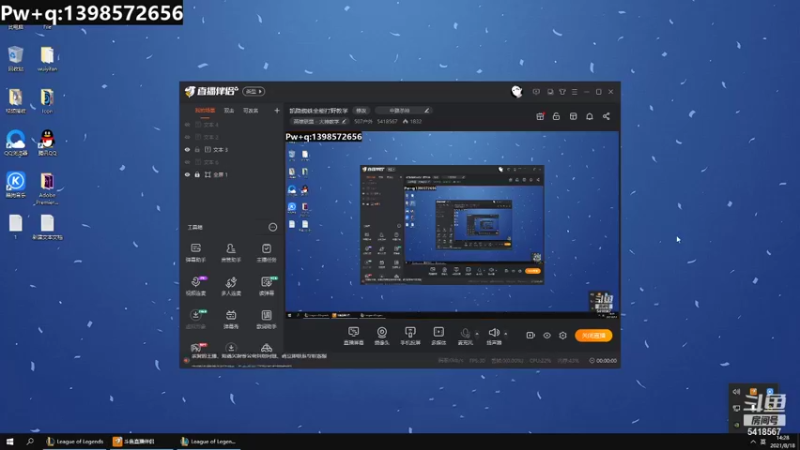This screenshot has height=450, width=800.
Task: Open Adobe Premiere desktop icon
Action: (47, 188)
